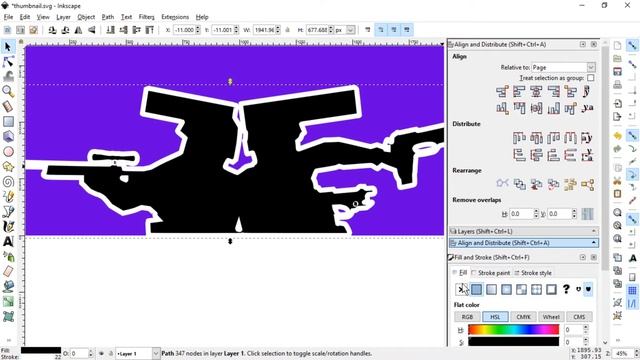The image size is (640, 360).
Task: Select the Selector arrow tool
Action: click(8, 47)
